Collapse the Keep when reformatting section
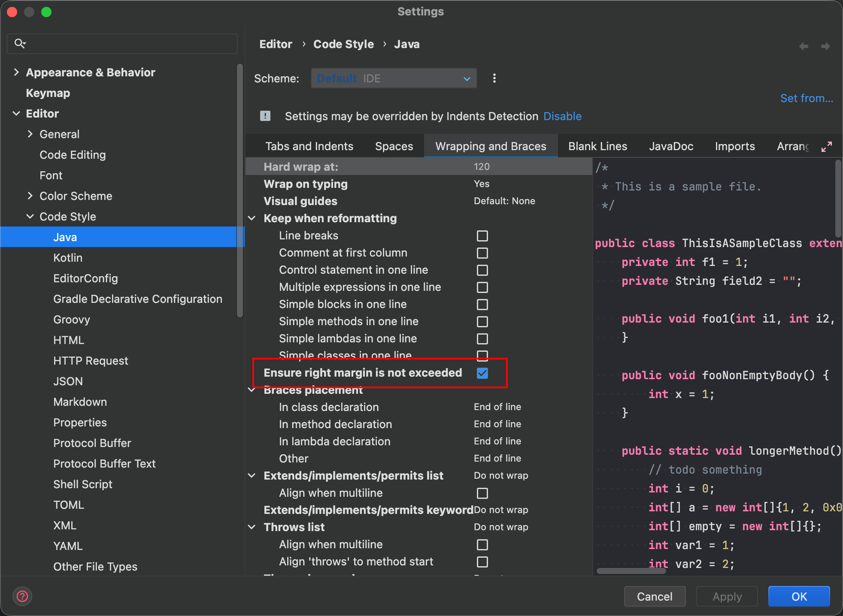Screen dimensions: 843x616 (x=252, y=218)
